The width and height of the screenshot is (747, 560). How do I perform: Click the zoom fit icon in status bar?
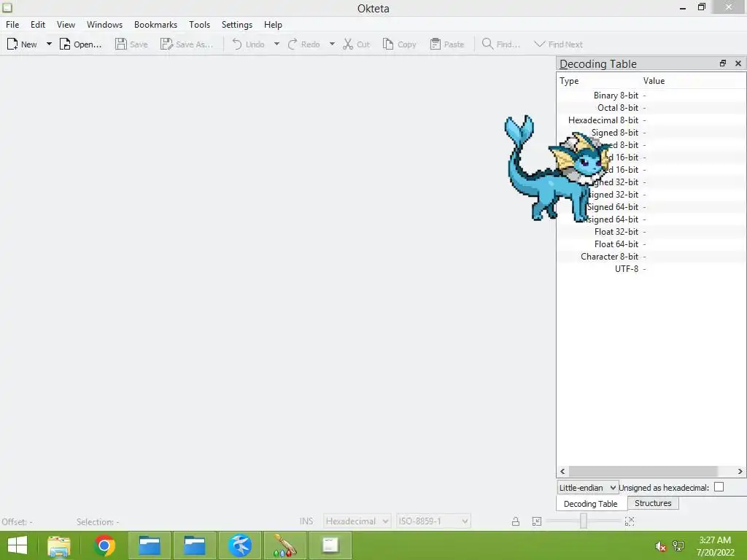(x=630, y=521)
